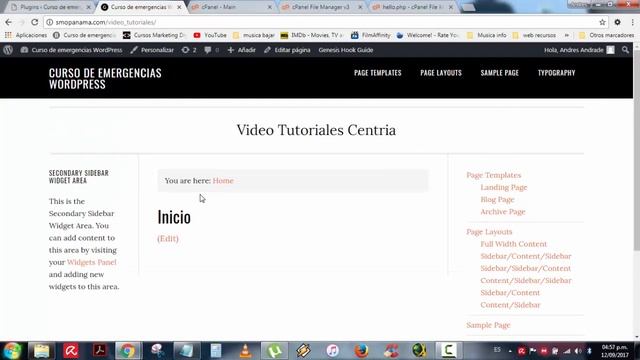The height and width of the screenshot is (360, 640).
Task: Open Sample Page in the header menu
Action: click(500, 73)
